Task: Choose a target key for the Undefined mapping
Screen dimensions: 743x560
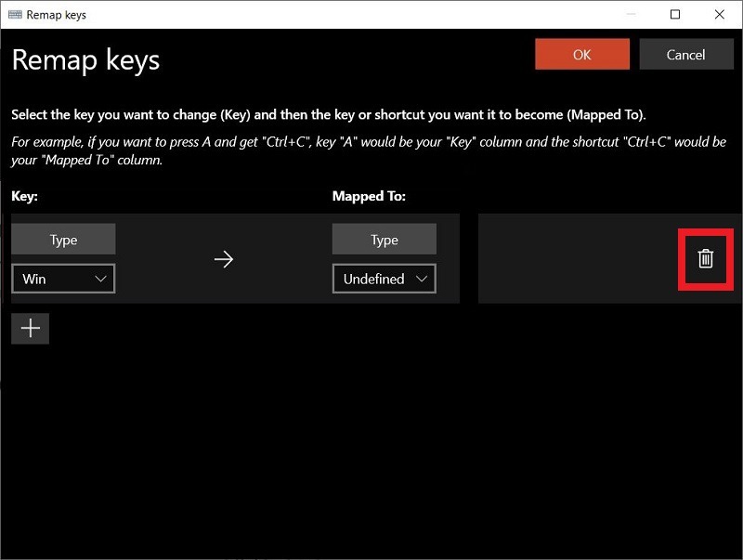Action: tap(384, 279)
